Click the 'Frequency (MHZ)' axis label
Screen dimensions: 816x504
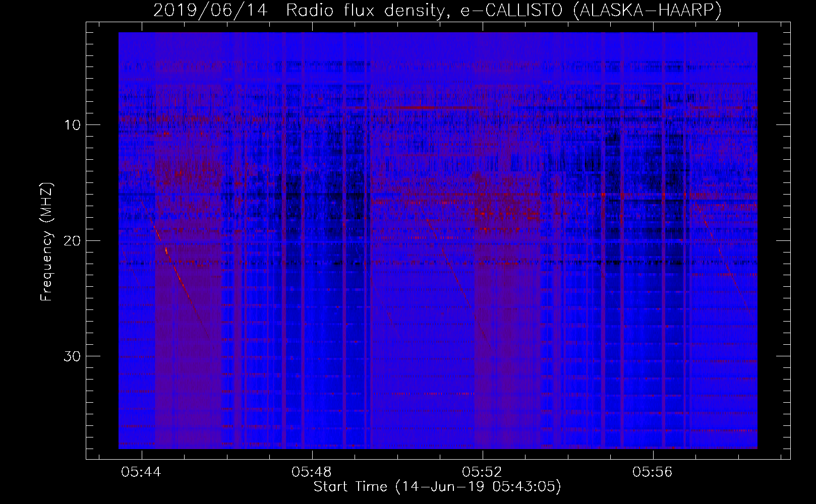[x=46, y=242]
